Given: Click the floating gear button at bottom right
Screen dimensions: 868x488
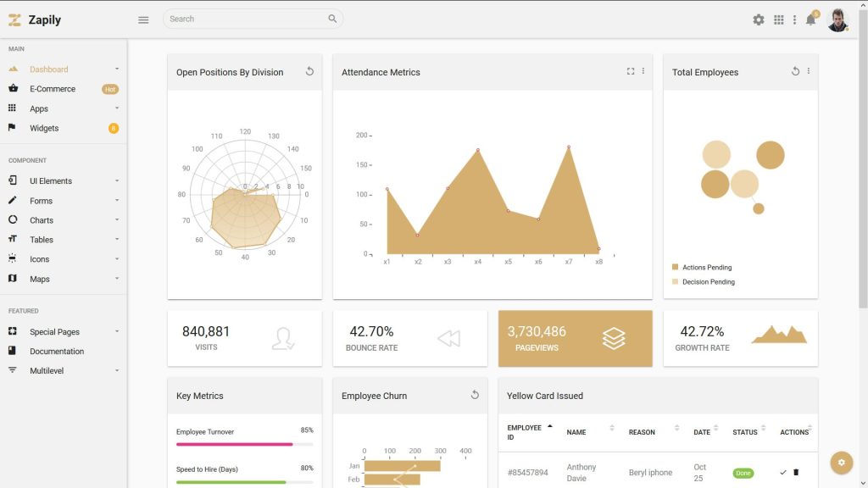Looking at the screenshot, I should pyautogui.click(x=841, y=463).
